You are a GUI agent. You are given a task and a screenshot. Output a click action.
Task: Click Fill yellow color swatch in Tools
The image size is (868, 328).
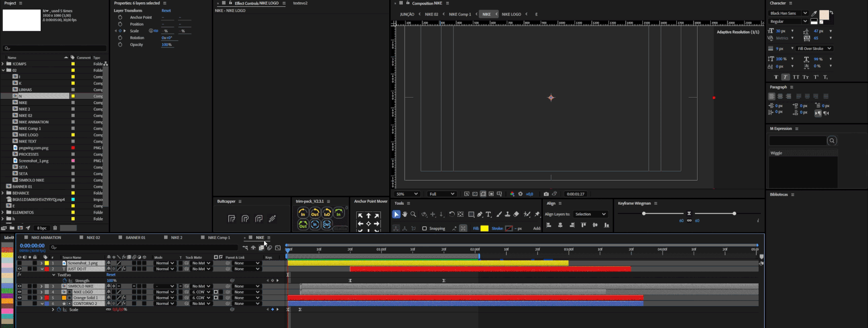coord(485,229)
